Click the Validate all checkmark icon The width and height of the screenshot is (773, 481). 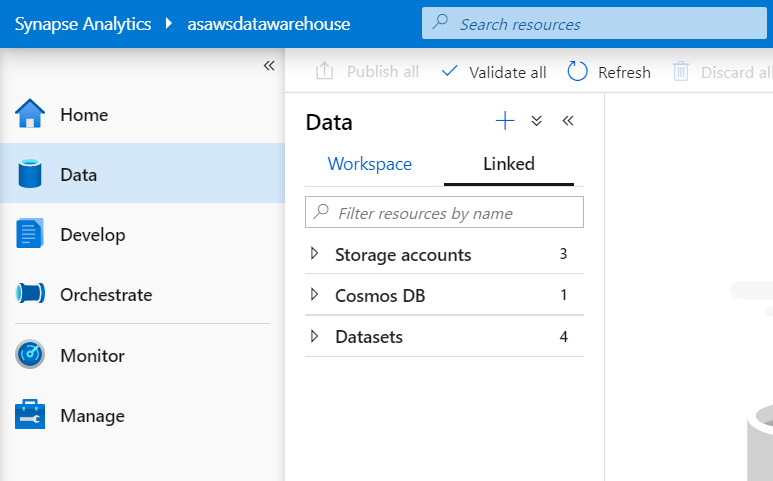coord(450,71)
